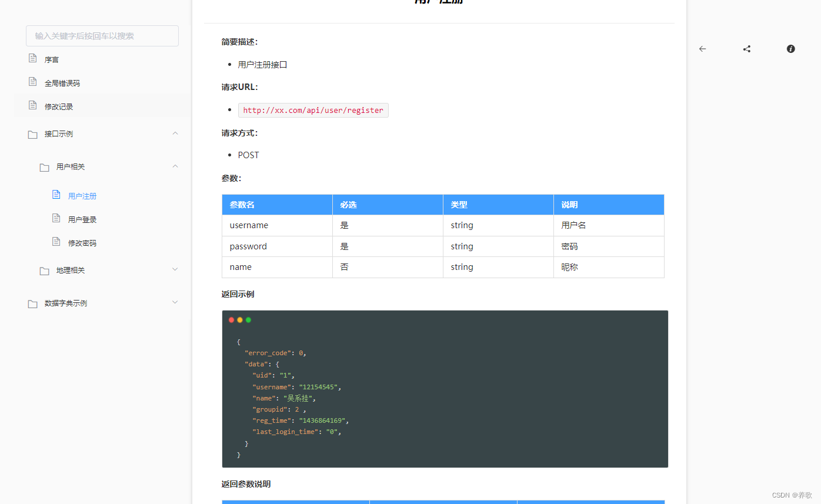
Task: Open the info circle icon
Action: [x=791, y=49]
